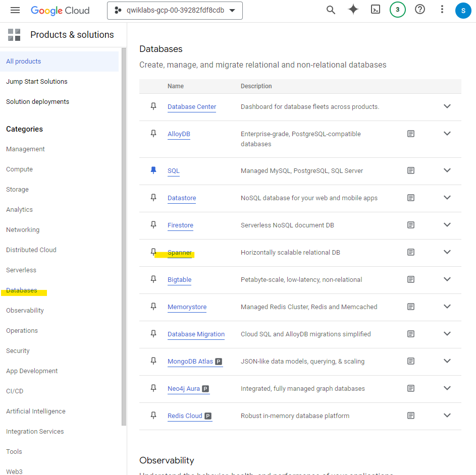Pin Memorystore to navigation menu
Image resolution: width=476 pixels, height=475 pixels.
click(x=153, y=307)
